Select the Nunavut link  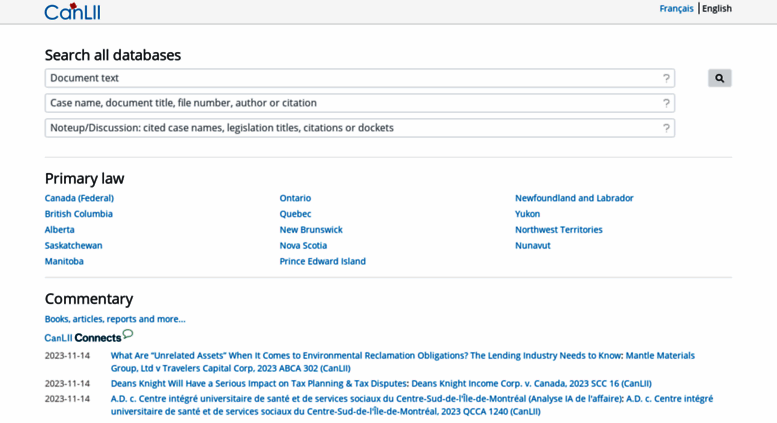pyautogui.click(x=533, y=246)
